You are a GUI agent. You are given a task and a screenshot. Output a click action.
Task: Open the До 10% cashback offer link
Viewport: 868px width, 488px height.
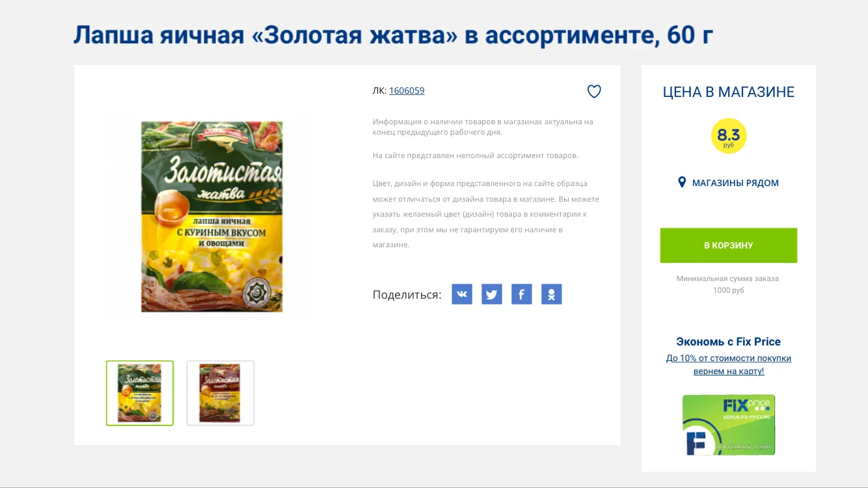[x=729, y=364]
